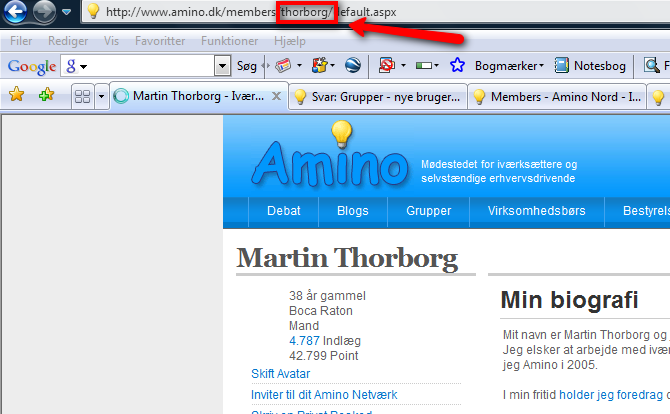Screen dimensions: 670x414
Task: Click the Martin Thorborg profile heading
Action: [347, 258]
